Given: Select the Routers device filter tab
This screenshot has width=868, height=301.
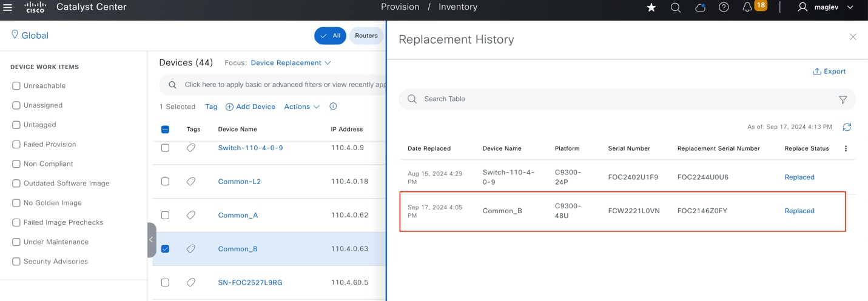Looking at the screenshot, I should pyautogui.click(x=366, y=36).
